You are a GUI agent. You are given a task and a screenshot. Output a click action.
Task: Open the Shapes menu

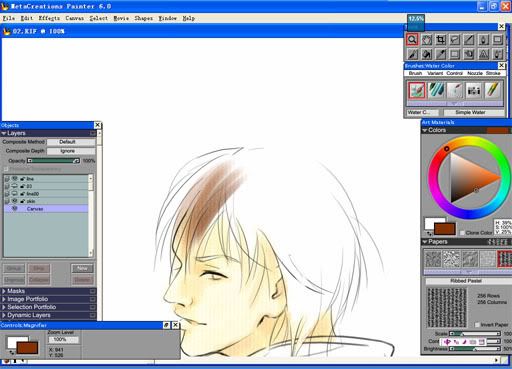coord(143,18)
